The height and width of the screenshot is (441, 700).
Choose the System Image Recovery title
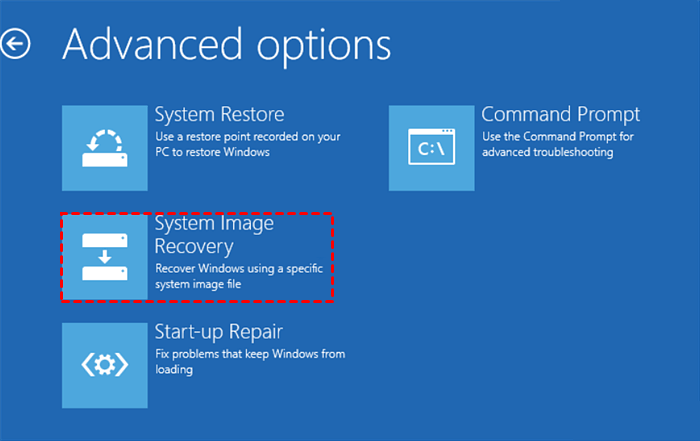click(214, 234)
